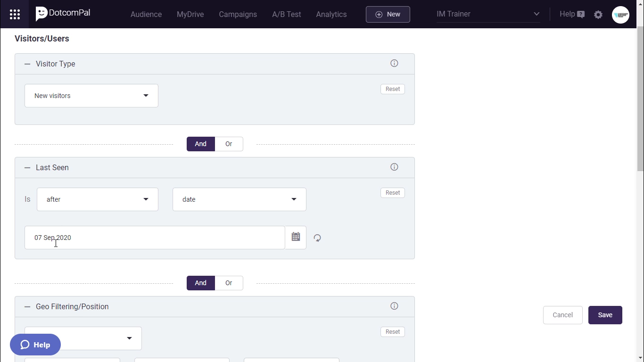Image resolution: width=644 pixels, height=362 pixels.
Task: Go to Analytics in top navigation
Action: click(331, 14)
